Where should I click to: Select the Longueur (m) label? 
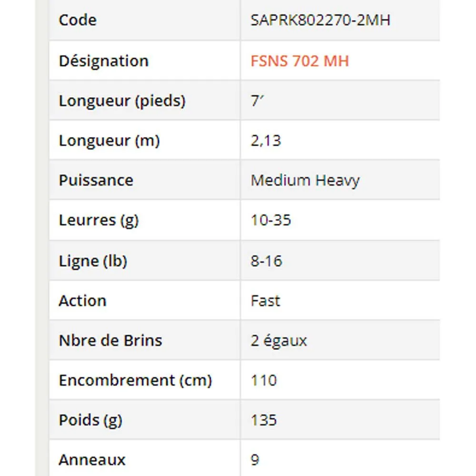pos(109,141)
